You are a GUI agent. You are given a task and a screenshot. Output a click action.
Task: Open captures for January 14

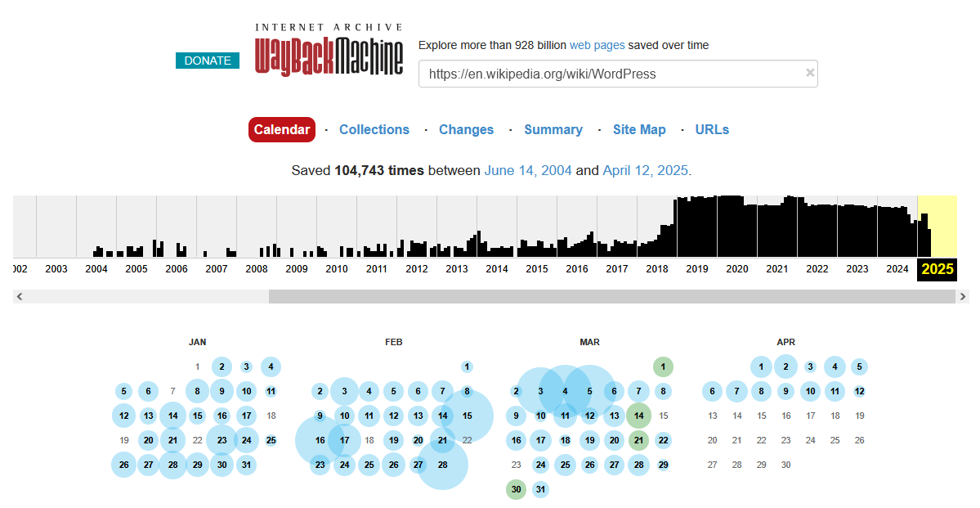click(173, 416)
